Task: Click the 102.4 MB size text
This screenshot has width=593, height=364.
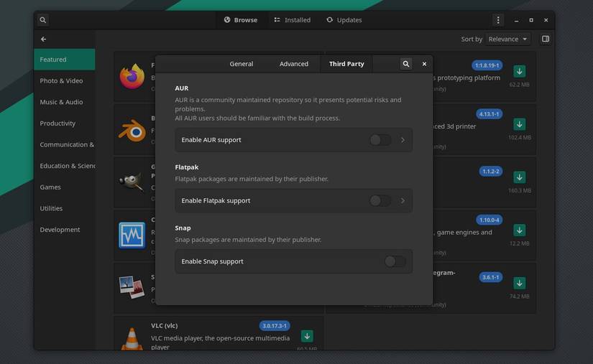Action: (520, 137)
